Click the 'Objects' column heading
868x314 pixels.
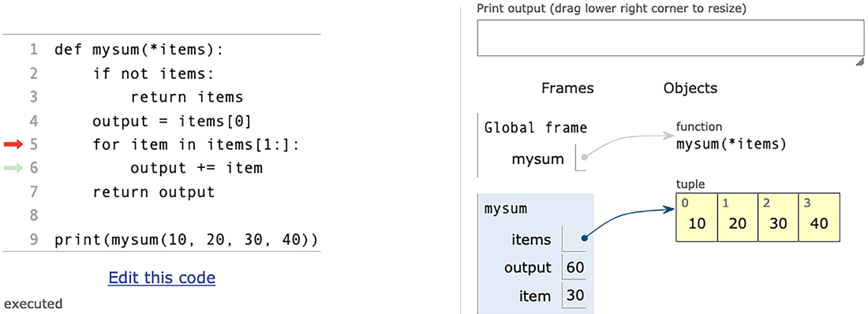[690, 88]
